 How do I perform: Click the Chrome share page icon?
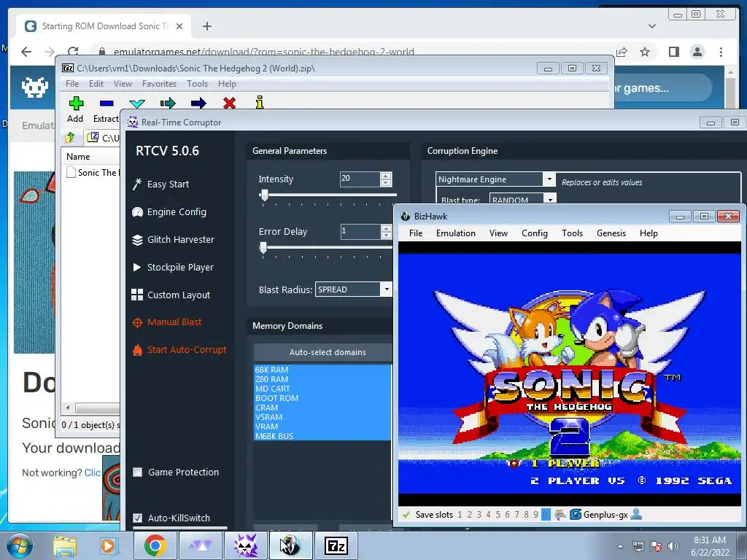click(622, 52)
